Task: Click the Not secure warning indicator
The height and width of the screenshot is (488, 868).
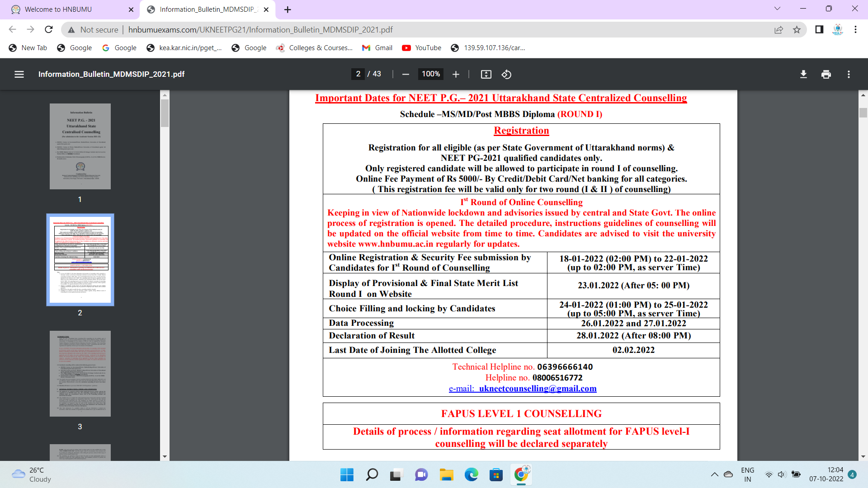Action: pyautogui.click(x=93, y=29)
